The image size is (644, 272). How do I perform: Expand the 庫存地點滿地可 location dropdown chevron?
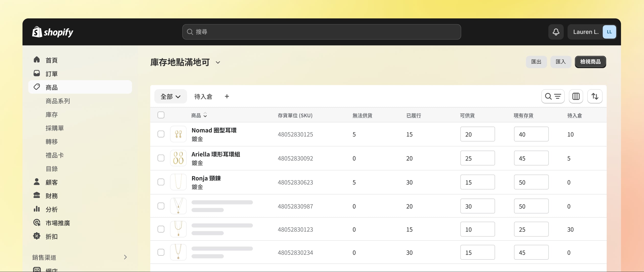point(218,62)
